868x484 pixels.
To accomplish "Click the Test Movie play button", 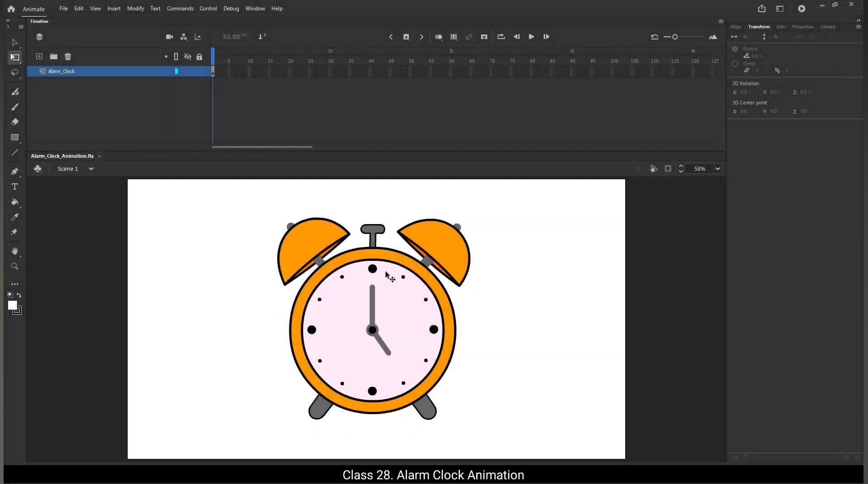I will pos(802,9).
